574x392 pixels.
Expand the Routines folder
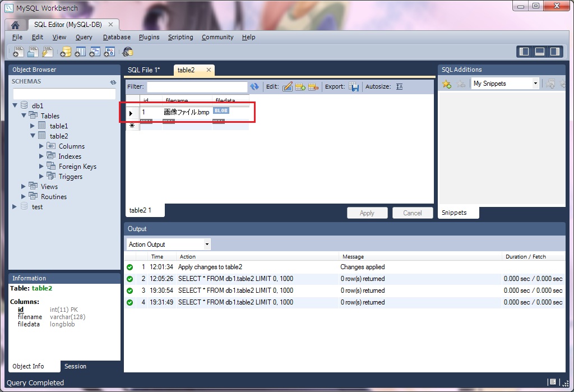pos(24,196)
